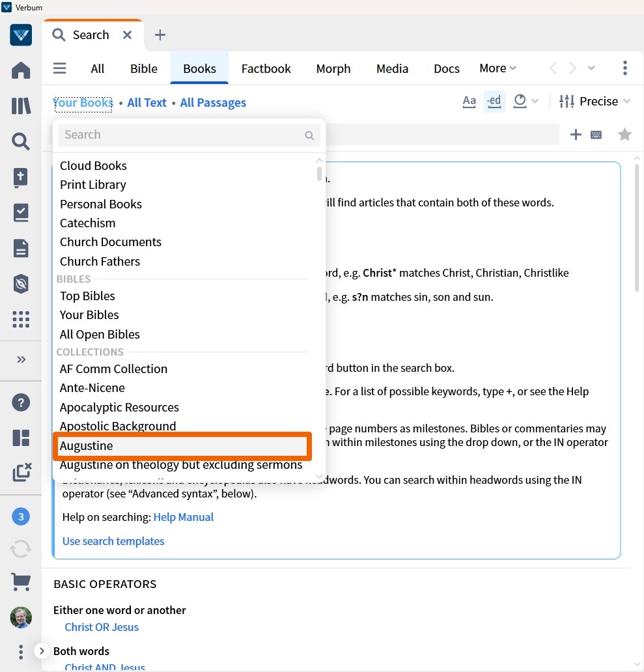The height and width of the screenshot is (672, 644).
Task: Open the Help Manual link
Action: (x=184, y=517)
